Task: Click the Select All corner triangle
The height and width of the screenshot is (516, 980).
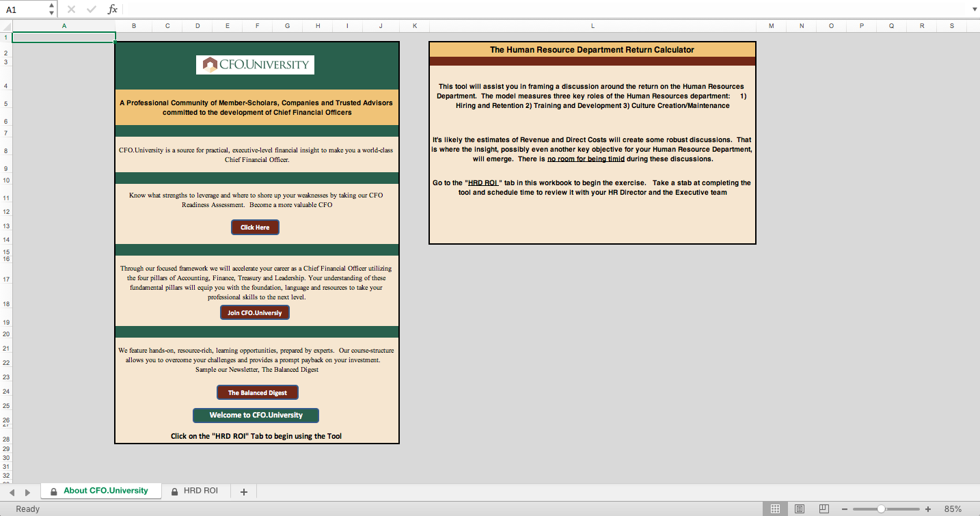Action: point(7,26)
